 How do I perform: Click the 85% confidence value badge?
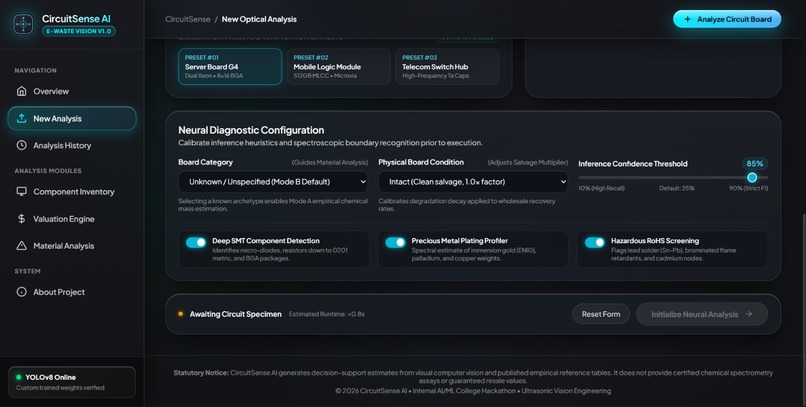755,163
